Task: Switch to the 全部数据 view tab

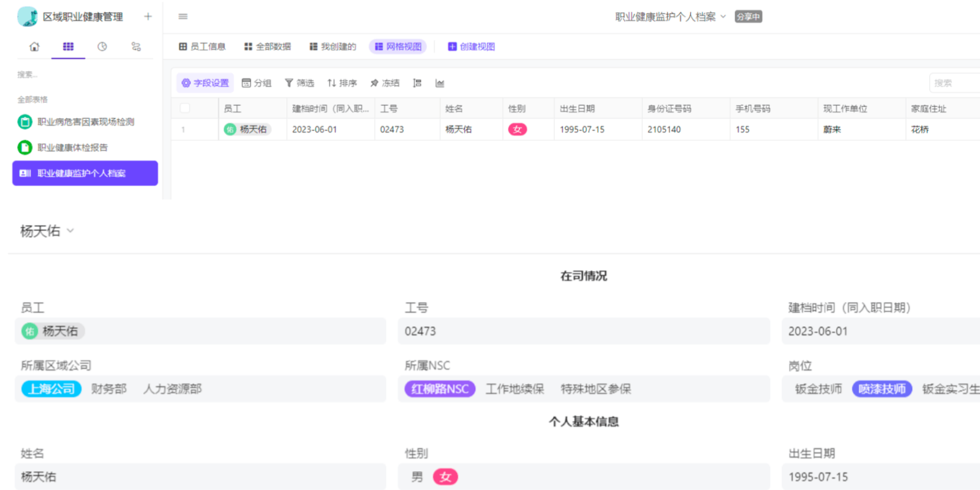Action: pos(268,47)
